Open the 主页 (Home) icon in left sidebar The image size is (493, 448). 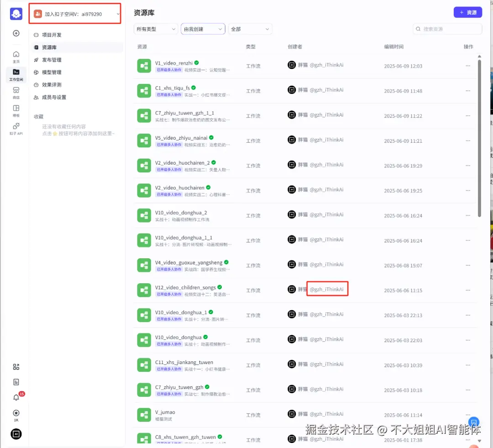click(16, 53)
